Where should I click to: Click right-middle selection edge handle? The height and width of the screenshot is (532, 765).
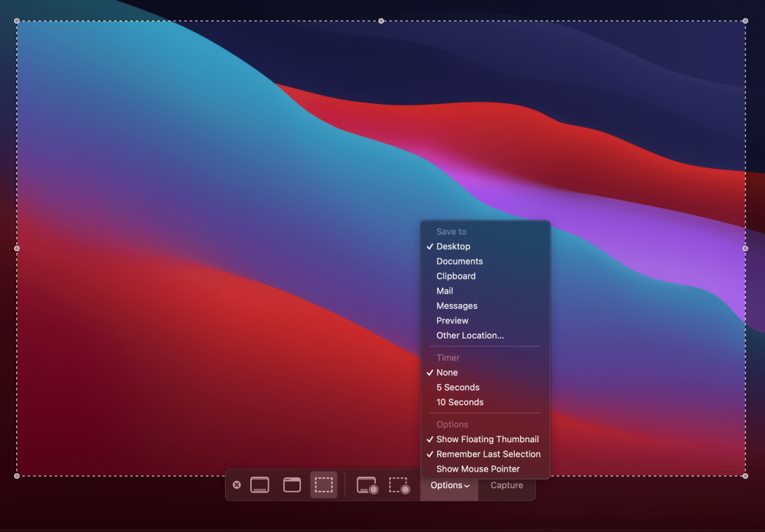pos(745,248)
